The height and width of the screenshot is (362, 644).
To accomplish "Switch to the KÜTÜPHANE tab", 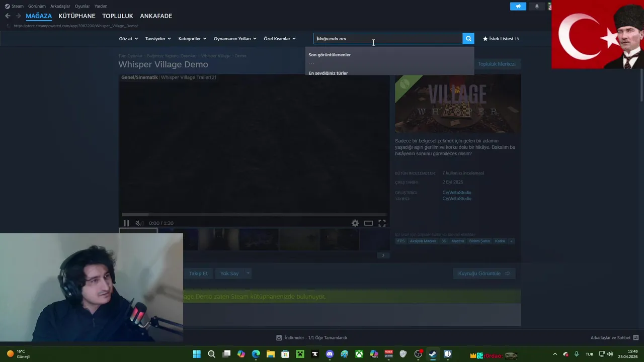I will (x=77, y=16).
